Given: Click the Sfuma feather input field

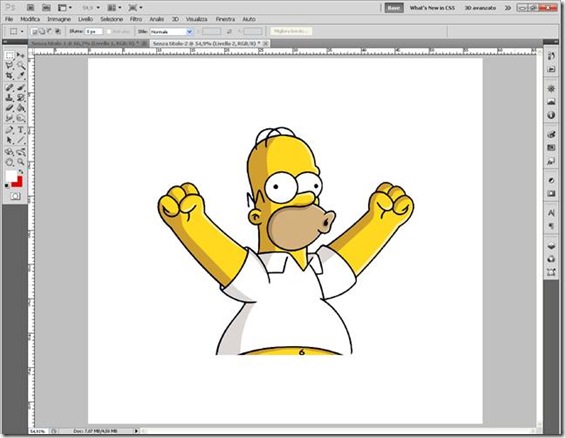Looking at the screenshot, I should [94, 32].
